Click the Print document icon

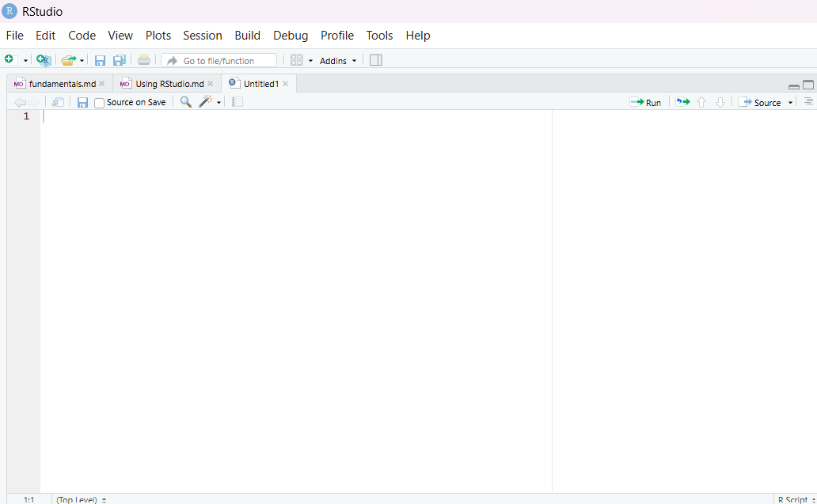[144, 60]
